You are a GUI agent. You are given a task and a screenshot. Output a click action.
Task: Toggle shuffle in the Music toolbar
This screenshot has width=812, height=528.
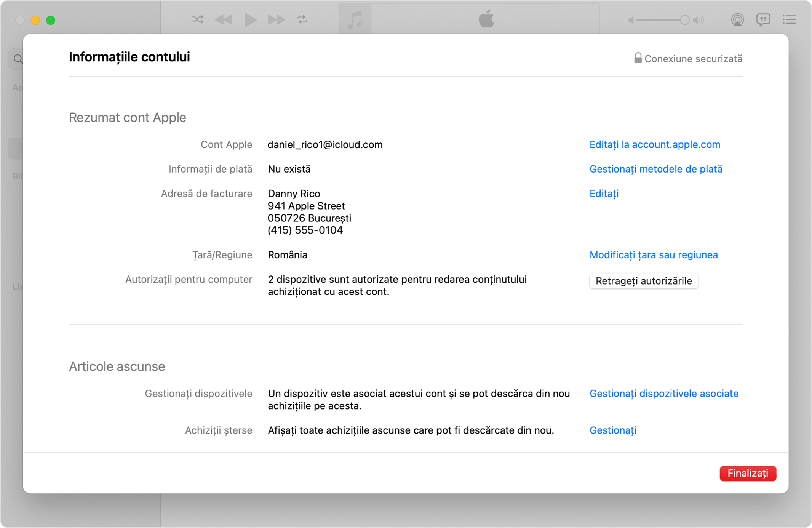coord(198,19)
